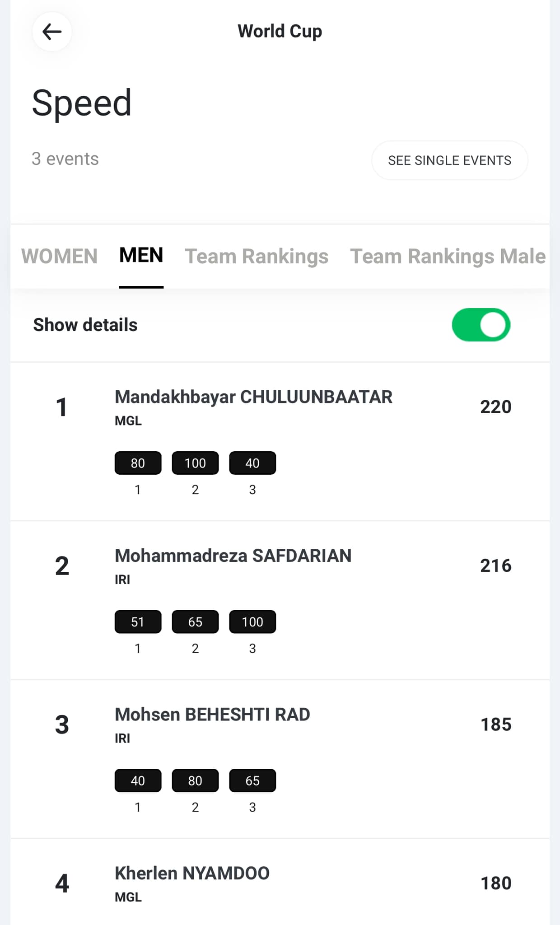Image resolution: width=560 pixels, height=925 pixels.
Task: Tap Chuluunbaatar's 80-point event 1 badge
Action: (x=138, y=463)
